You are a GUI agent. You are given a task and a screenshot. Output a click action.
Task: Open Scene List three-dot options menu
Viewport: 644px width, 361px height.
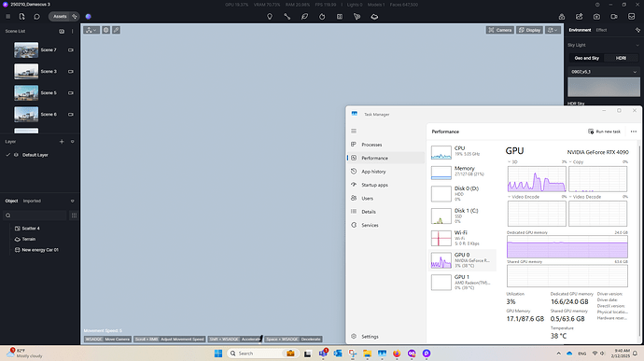pyautogui.click(x=72, y=31)
